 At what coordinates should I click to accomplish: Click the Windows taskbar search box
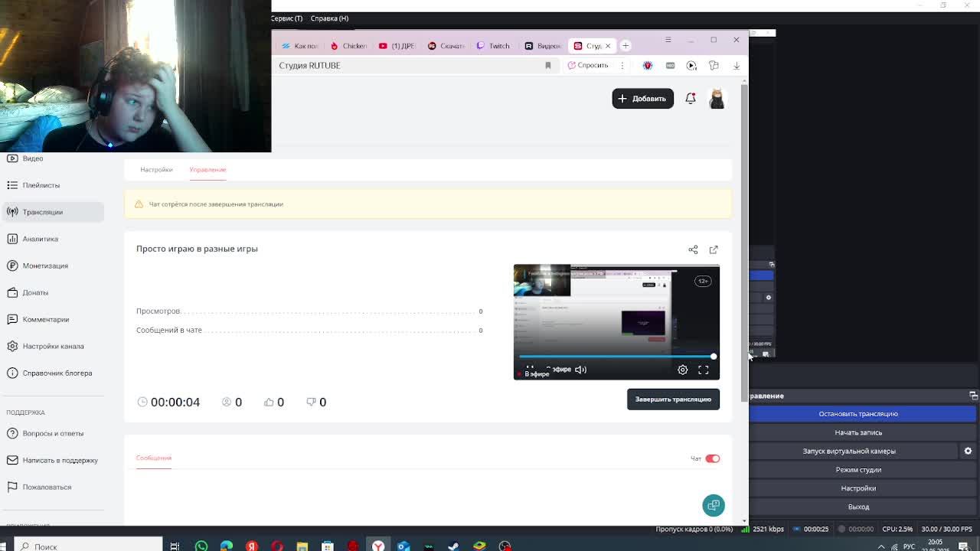pyautogui.click(x=88, y=546)
